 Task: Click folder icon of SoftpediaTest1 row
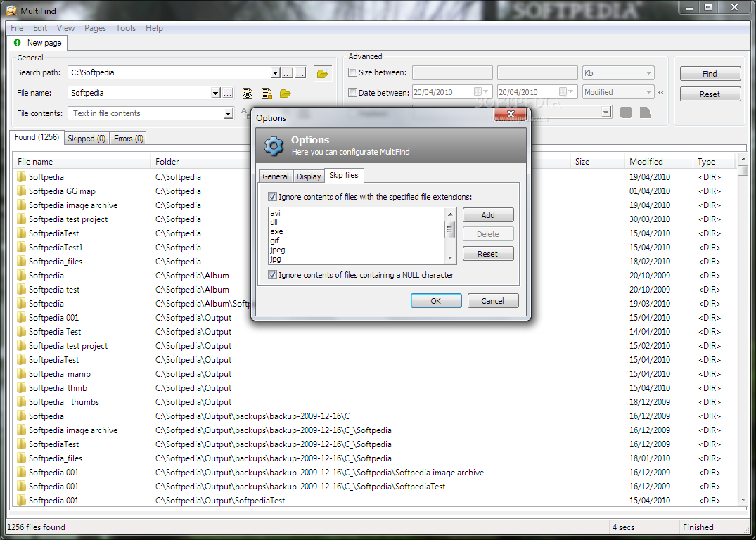[x=21, y=247]
